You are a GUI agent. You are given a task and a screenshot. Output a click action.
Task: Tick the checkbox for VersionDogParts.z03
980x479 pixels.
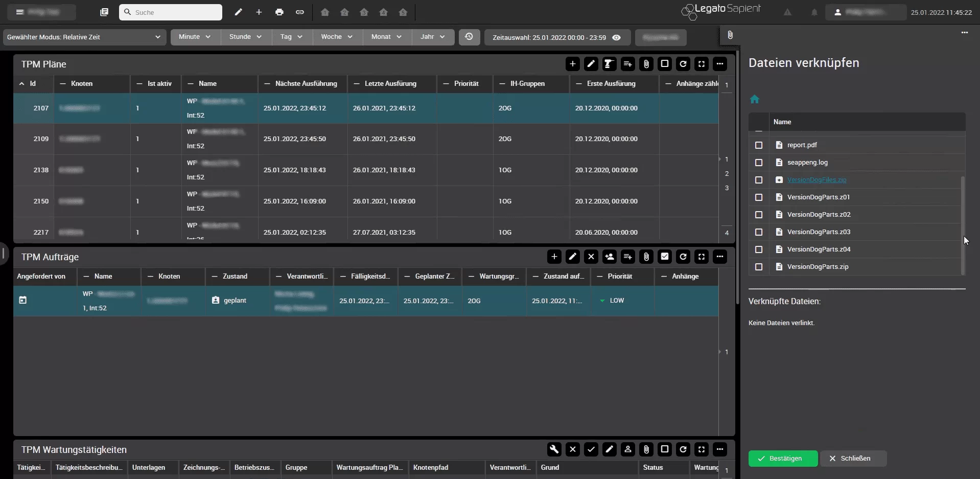pos(758,232)
